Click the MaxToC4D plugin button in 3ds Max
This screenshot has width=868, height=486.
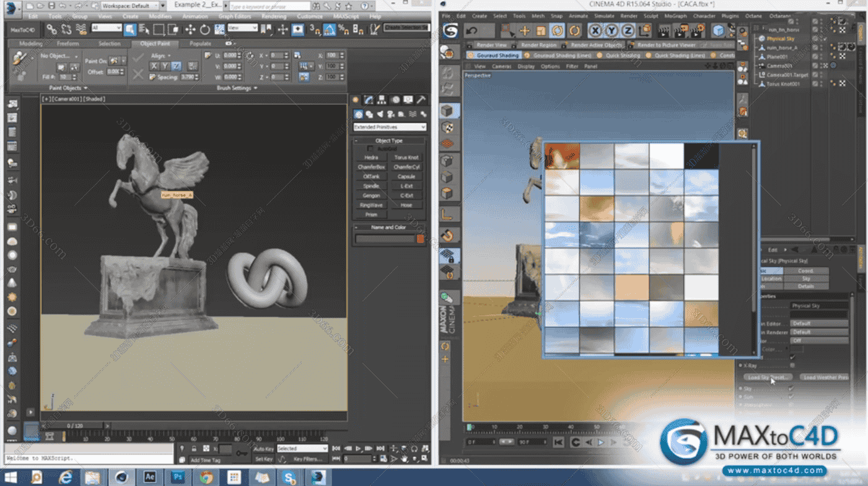pos(24,29)
